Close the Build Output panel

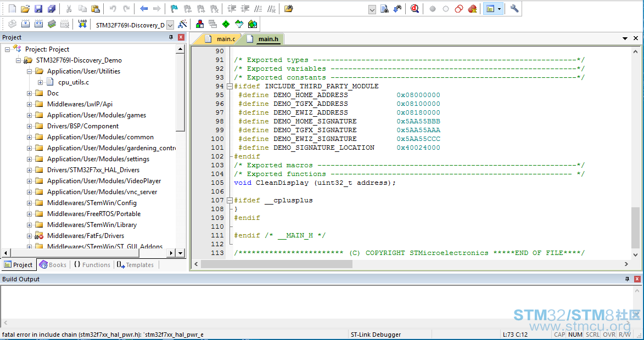(637, 279)
